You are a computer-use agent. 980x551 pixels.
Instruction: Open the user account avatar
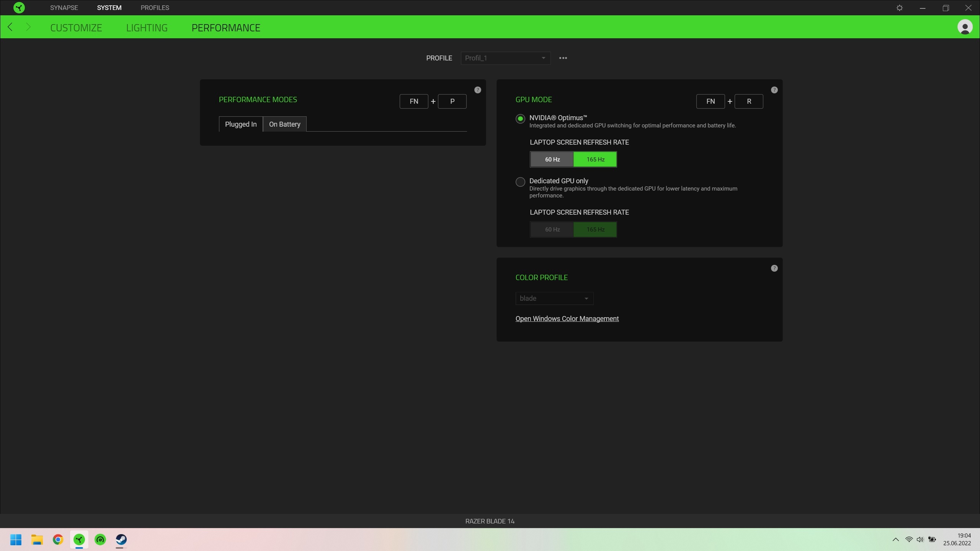coord(965,27)
